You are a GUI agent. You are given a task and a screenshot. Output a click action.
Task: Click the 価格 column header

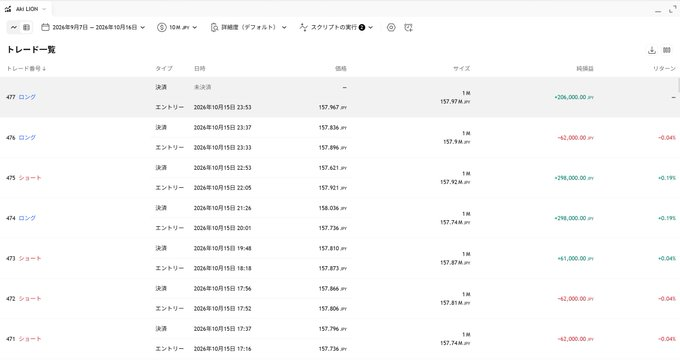(341, 68)
